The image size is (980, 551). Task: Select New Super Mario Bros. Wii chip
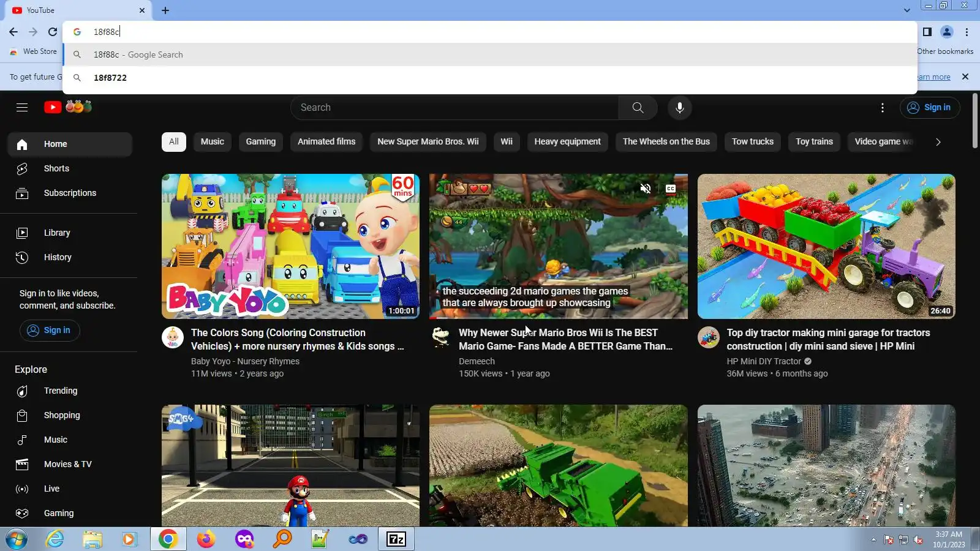(x=428, y=141)
